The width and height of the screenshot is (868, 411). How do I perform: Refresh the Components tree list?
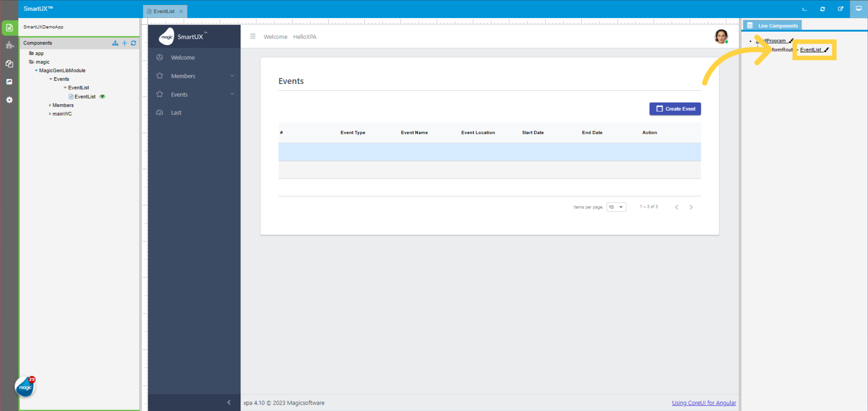pos(133,43)
